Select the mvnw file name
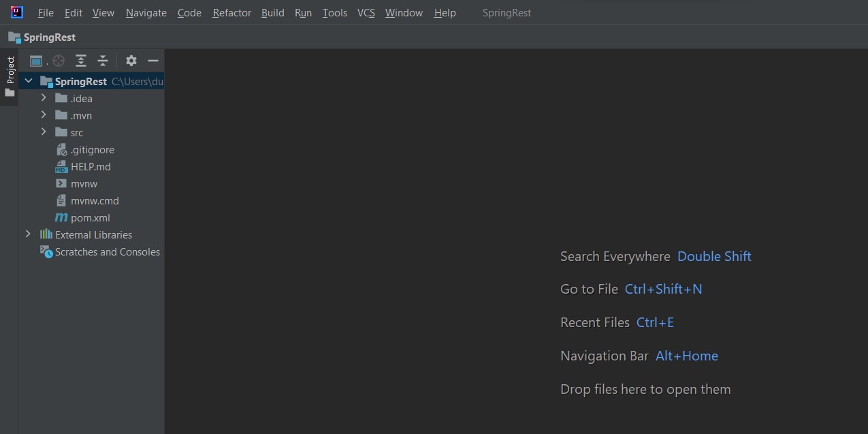 pos(84,183)
